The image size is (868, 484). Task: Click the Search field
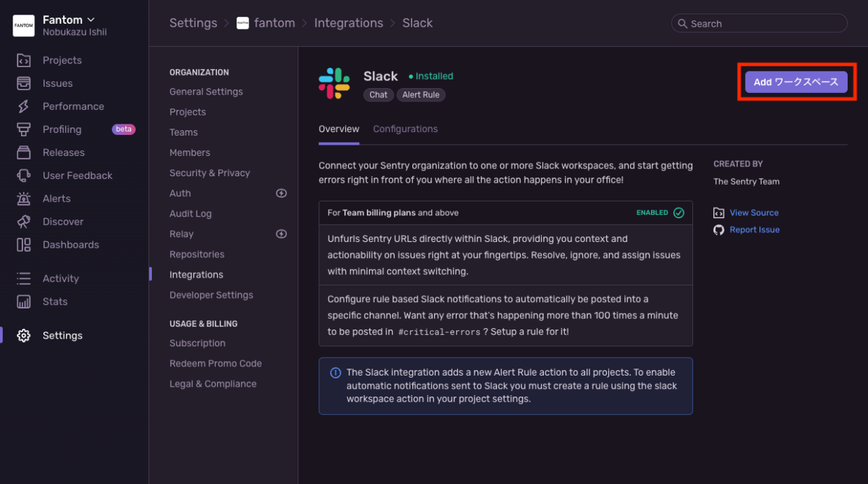pos(759,23)
